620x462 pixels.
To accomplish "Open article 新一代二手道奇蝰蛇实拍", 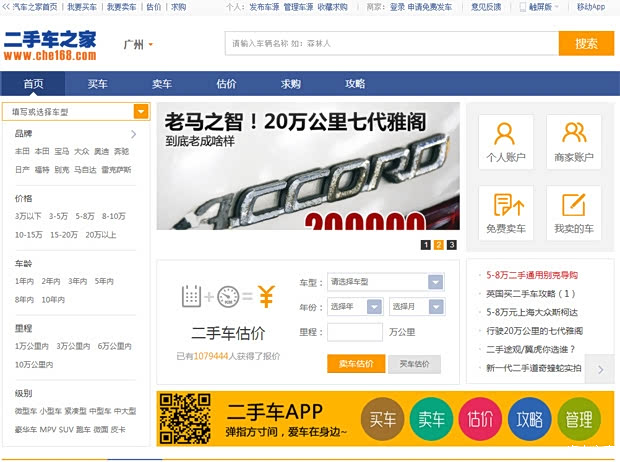I will tap(534, 368).
